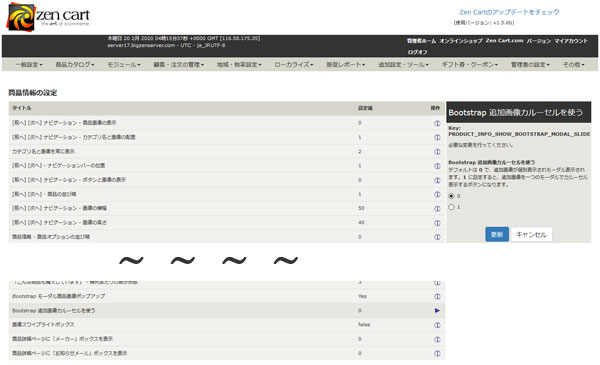The height and width of the screenshot is (365, 600).
Task: Select the 画像スワイプライトボックス row title
Action: pyautogui.click(x=43, y=325)
